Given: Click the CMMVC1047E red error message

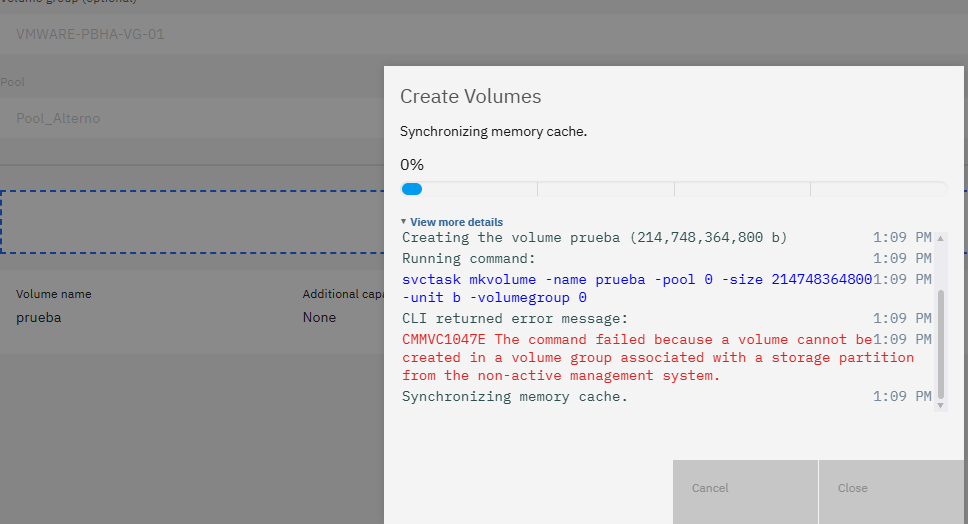Looking at the screenshot, I should tap(657, 357).
